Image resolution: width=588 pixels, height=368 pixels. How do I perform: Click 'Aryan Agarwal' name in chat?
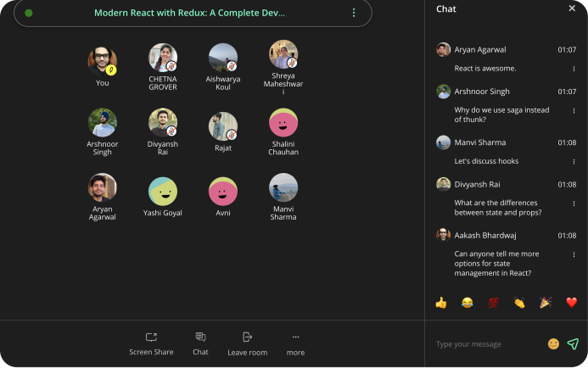pyautogui.click(x=480, y=49)
